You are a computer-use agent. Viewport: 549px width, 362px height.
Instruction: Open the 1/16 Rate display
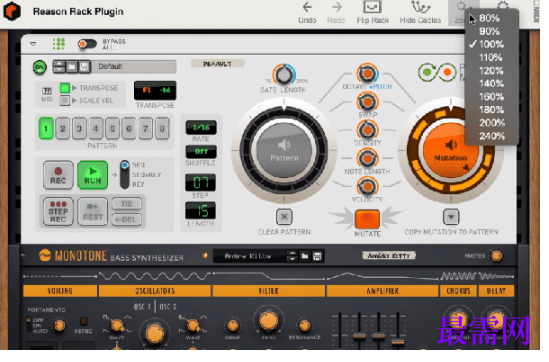(201, 127)
